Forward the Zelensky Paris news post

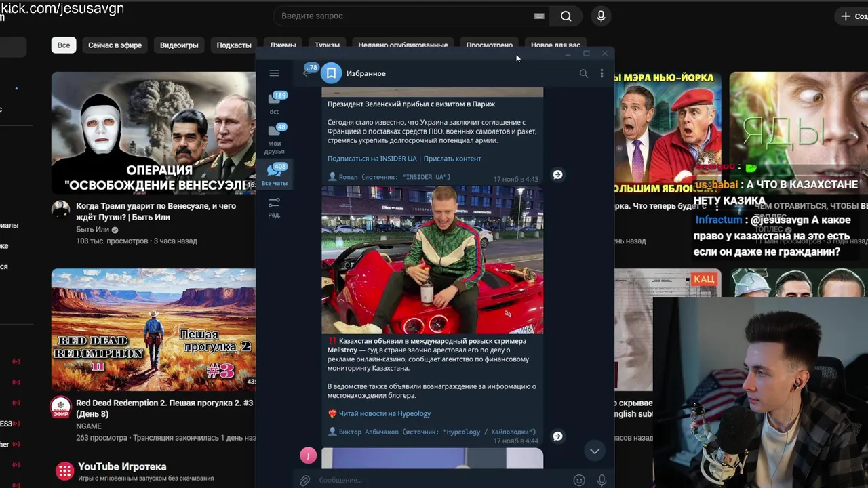tap(557, 174)
